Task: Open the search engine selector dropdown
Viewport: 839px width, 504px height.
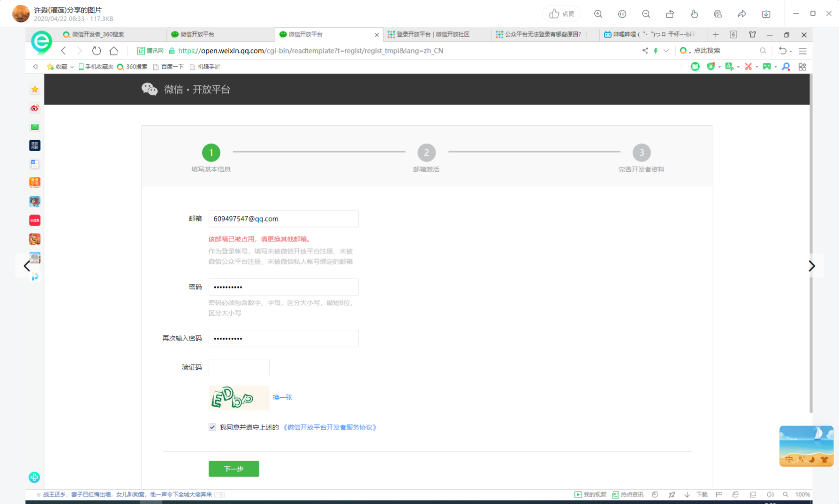Action: click(x=685, y=51)
